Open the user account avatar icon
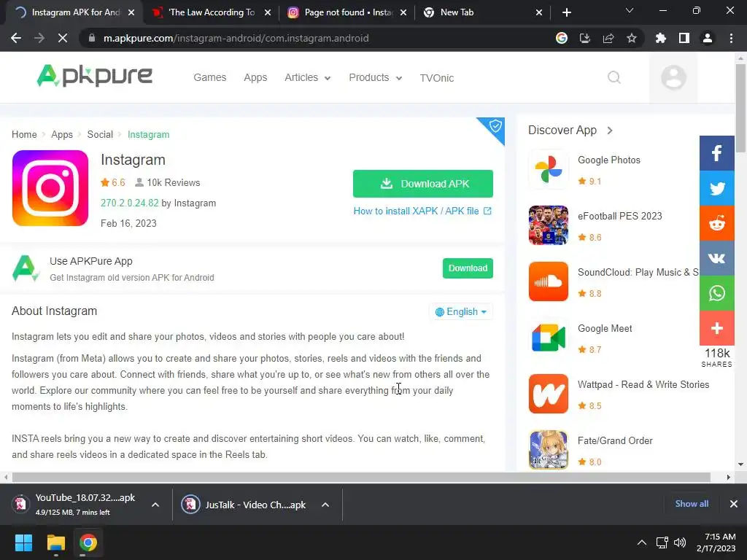The height and width of the screenshot is (560, 747). (x=673, y=77)
